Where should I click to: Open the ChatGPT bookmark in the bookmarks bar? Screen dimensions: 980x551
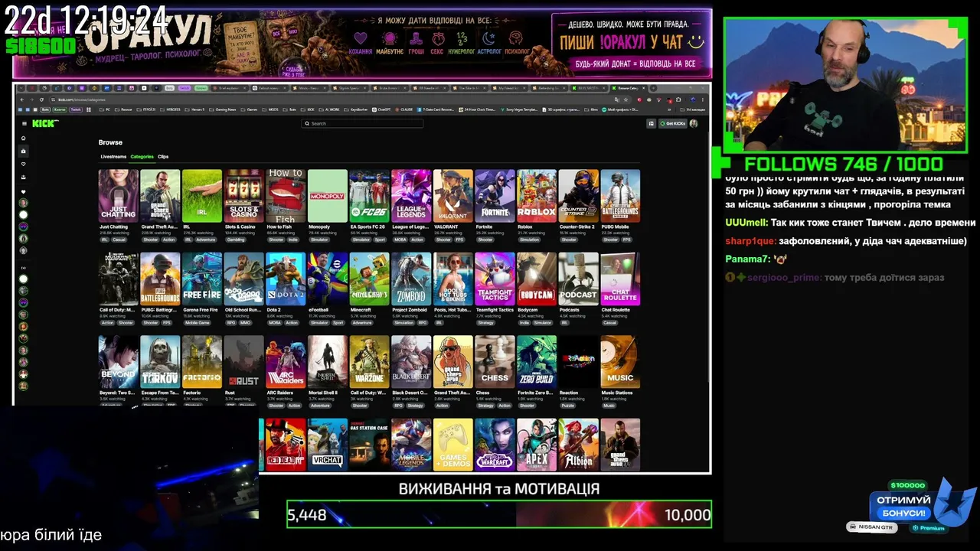pyautogui.click(x=382, y=109)
